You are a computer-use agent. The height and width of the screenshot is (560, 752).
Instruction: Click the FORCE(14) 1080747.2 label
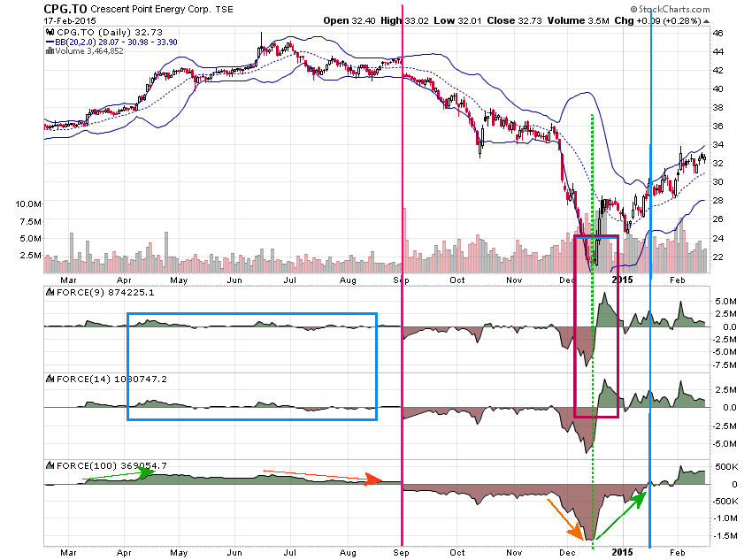(x=111, y=379)
